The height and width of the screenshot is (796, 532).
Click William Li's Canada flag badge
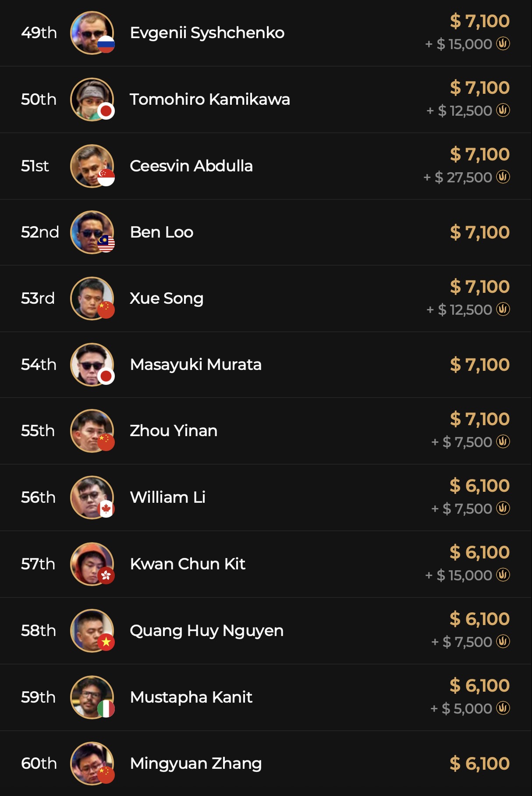pos(106,508)
